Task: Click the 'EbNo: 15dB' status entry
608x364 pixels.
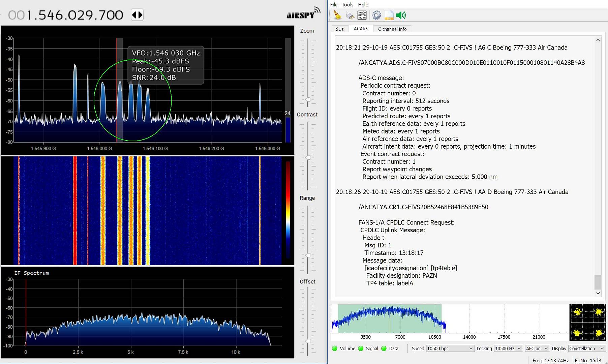Action: coord(588,360)
